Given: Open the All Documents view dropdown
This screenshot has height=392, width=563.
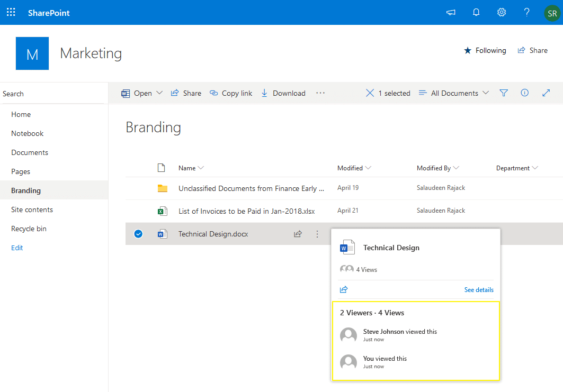Looking at the screenshot, I should coord(454,93).
